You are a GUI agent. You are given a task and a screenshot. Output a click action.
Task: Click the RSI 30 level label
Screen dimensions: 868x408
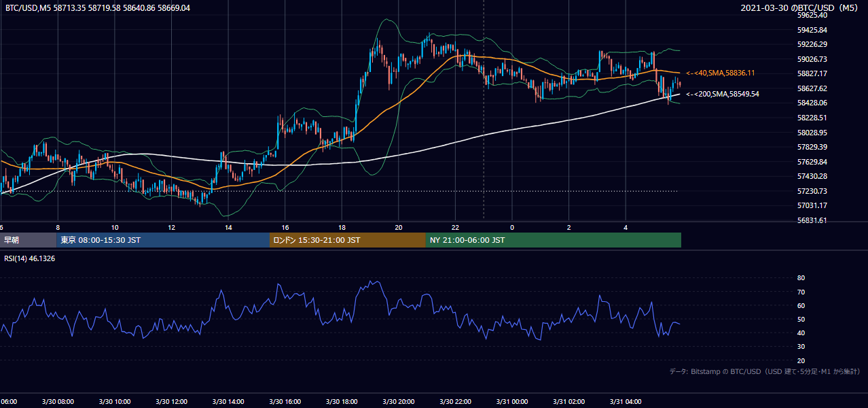pyautogui.click(x=801, y=347)
